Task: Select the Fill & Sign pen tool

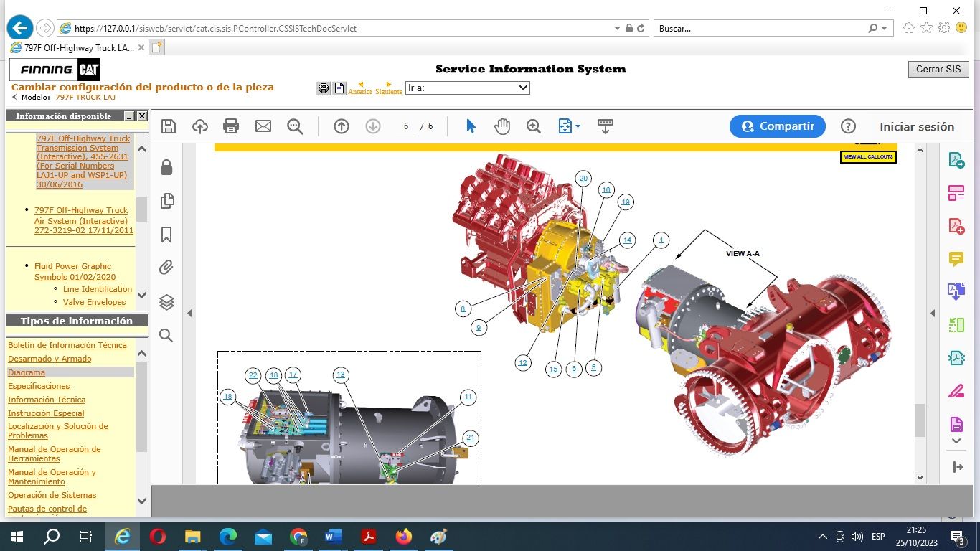Action: 956,391
